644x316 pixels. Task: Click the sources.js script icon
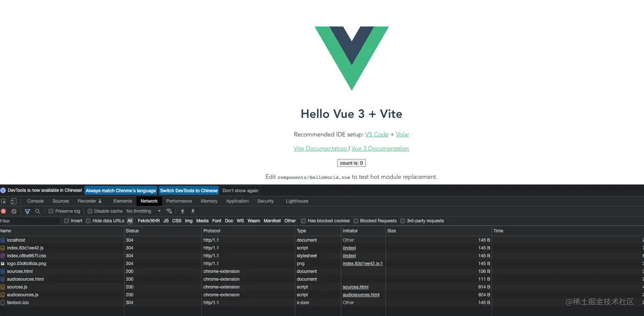(3, 287)
